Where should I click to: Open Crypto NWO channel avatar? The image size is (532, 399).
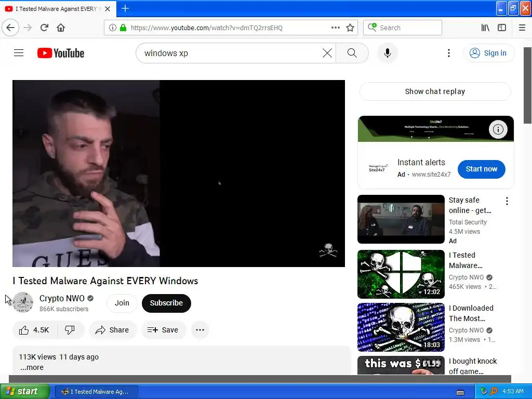23,302
